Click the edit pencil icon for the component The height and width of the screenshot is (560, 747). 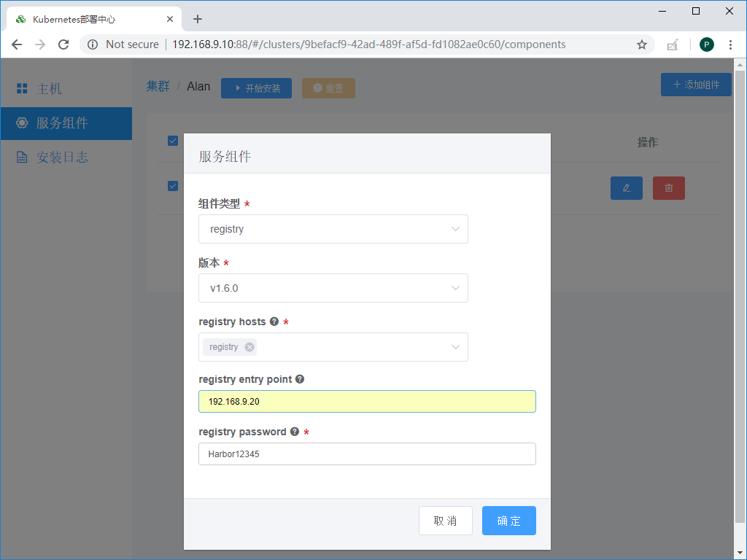tap(626, 187)
